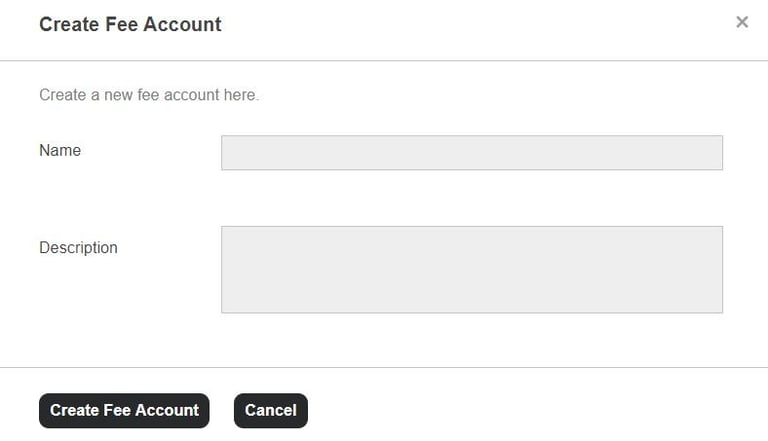Click the Name field label
Image resolution: width=768 pixels, height=441 pixels.
60,151
